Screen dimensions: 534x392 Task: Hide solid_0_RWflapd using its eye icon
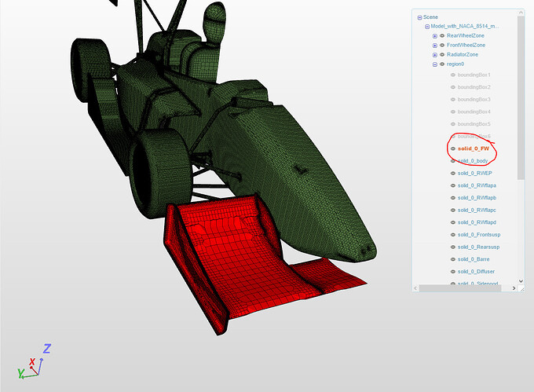[453, 222]
